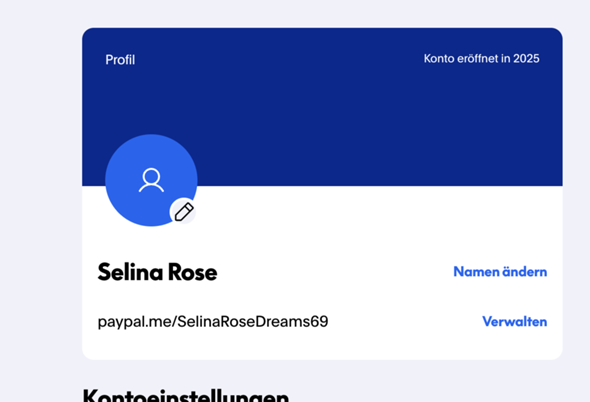Click the word ändern in Namen ändern
The image size is (590, 402).
click(525, 271)
